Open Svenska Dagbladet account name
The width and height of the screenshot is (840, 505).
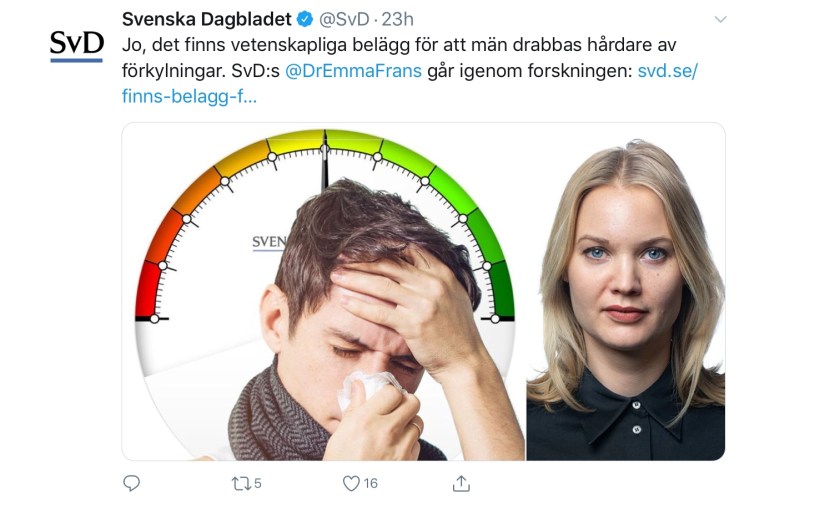(206, 19)
